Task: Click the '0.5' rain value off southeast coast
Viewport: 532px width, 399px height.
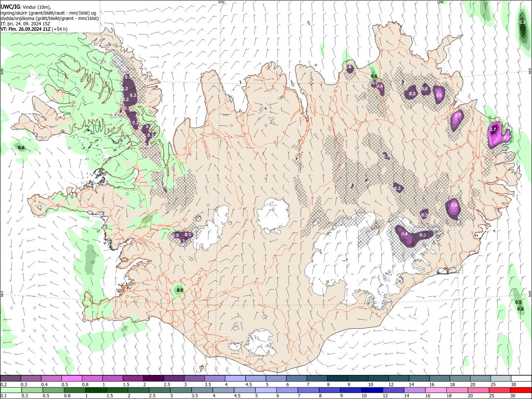Action: [x=518, y=303]
